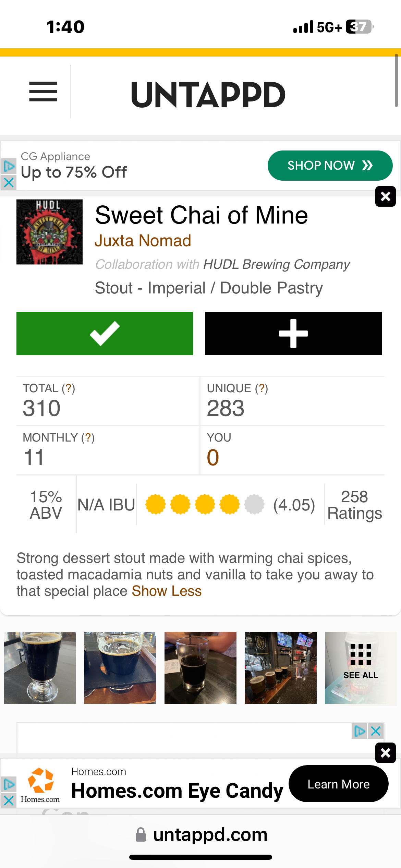Collapse description with Show Less
This screenshot has width=401, height=868.
pyautogui.click(x=167, y=591)
